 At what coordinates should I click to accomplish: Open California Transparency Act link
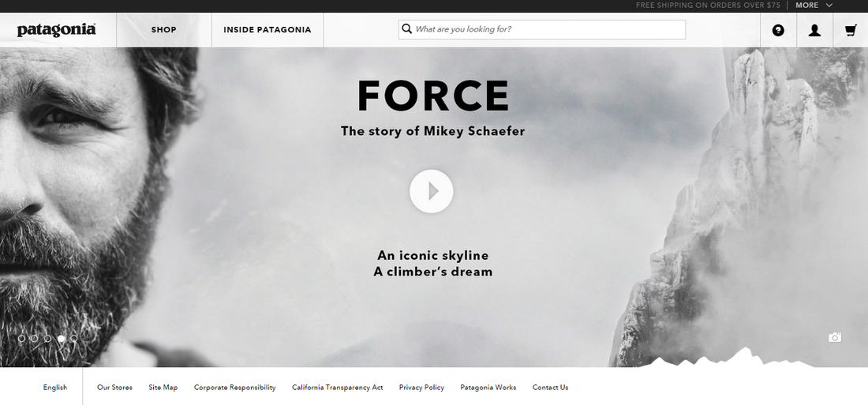click(x=337, y=388)
